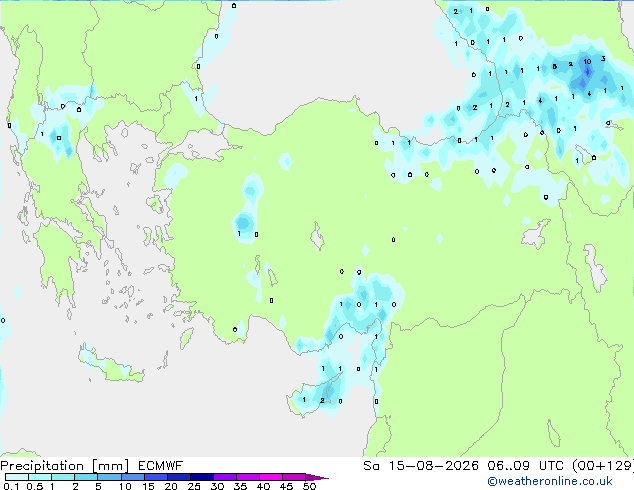Click the darkest blue rain cell over Cyprus
This screenshot has width=634, height=490.
(x=330, y=391)
